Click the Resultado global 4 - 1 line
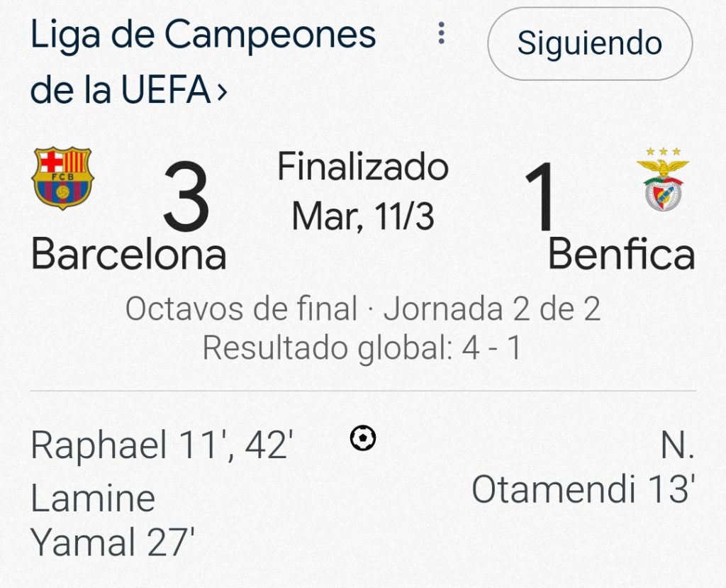This screenshot has height=588, width=726. pyautogui.click(x=362, y=348)
